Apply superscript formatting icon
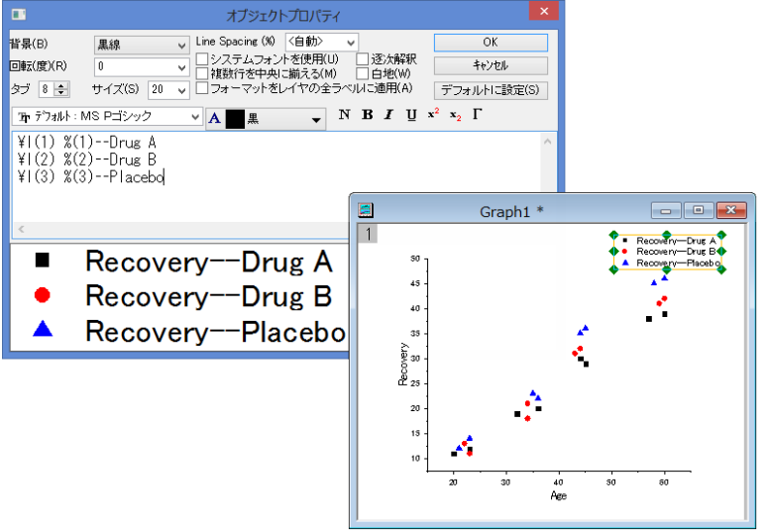 (433, 114)
